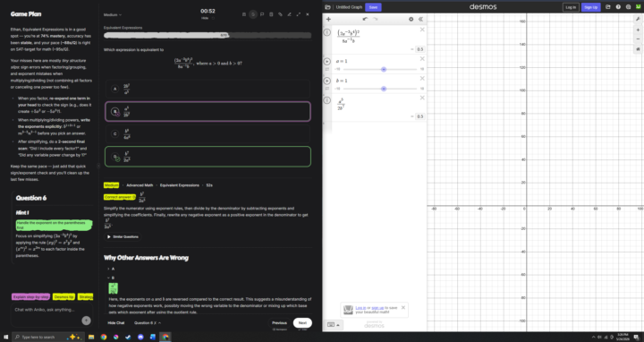Viewport: 644px width, 342px height.
Task: Go to the Next question
Action: [x=302, y=323]
